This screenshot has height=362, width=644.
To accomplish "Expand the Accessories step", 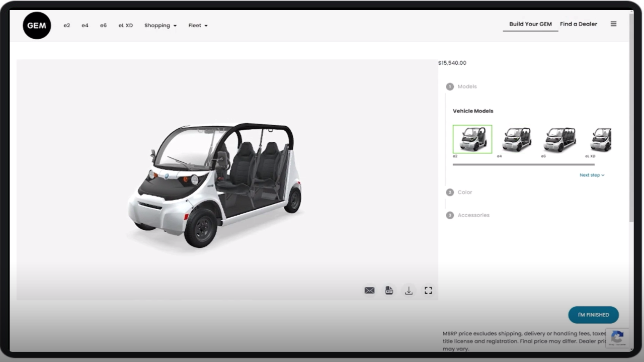I will pos(473,215).
